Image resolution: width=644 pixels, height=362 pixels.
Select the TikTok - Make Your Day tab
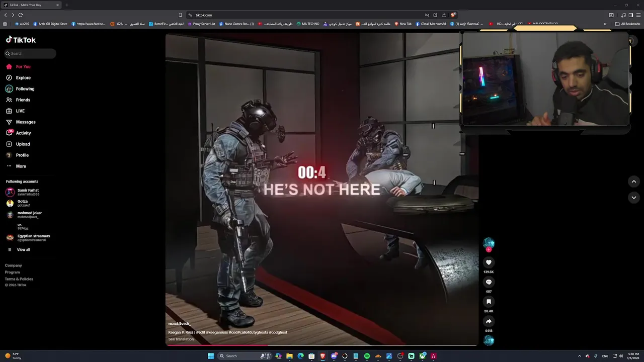point(31,5)
